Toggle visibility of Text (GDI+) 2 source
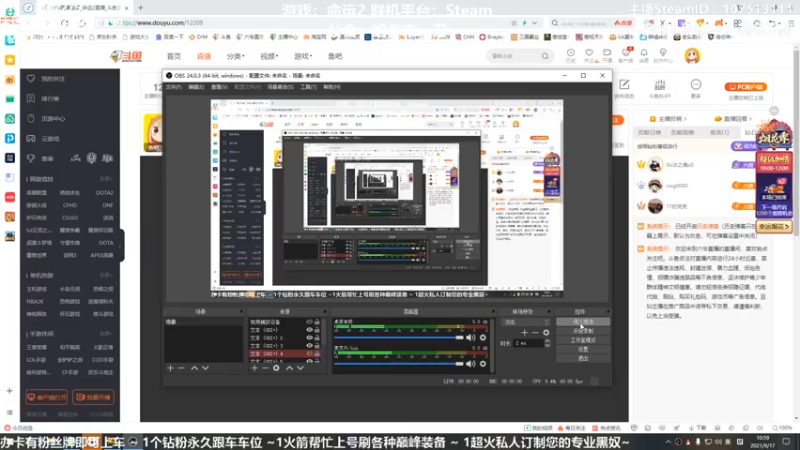800x450 pixels. 309,338
